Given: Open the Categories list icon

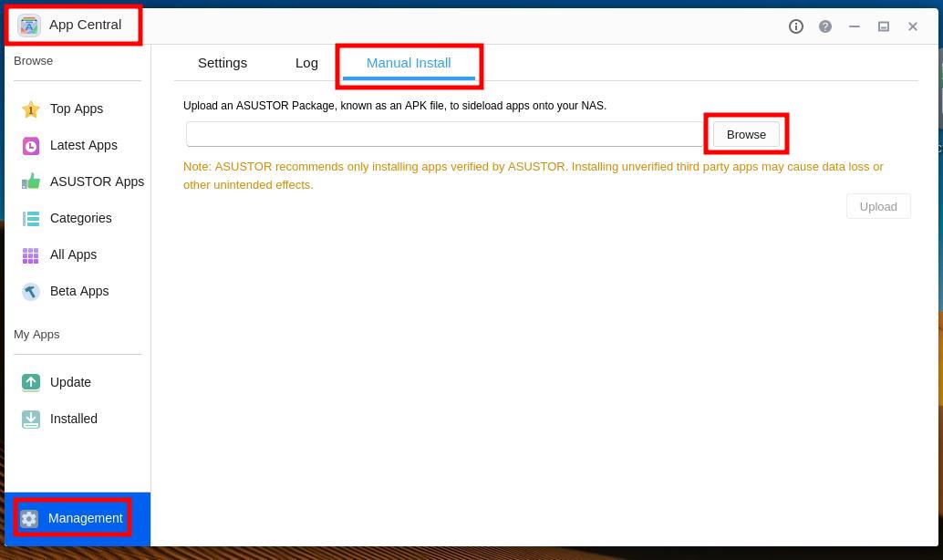Looking at the screenshot, I should point(31,218).
